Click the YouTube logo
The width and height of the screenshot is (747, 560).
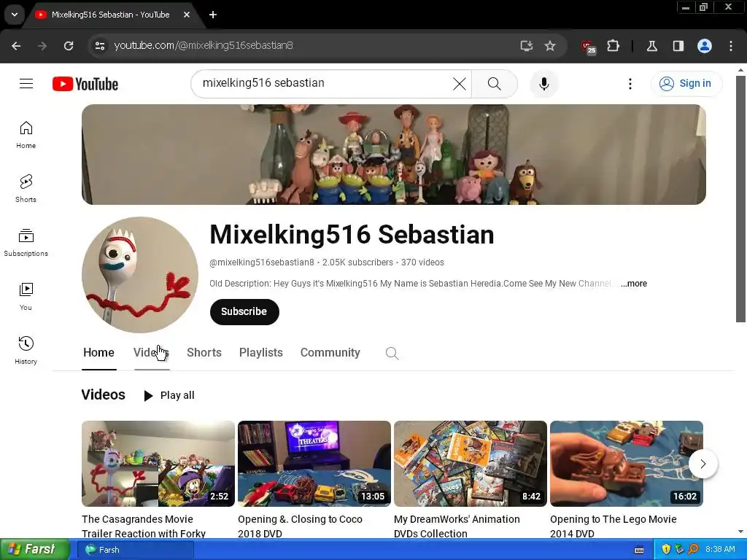(85, 84)
